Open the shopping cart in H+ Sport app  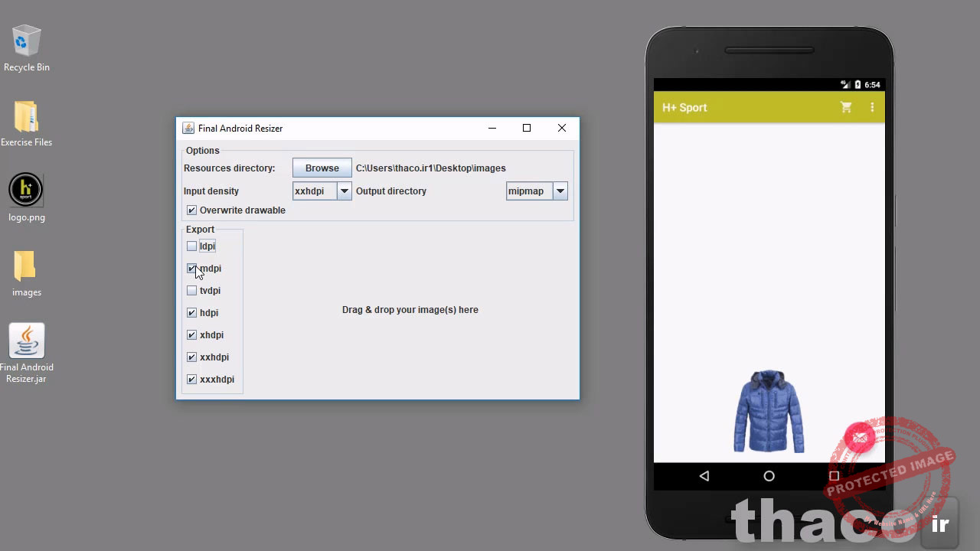(x=846, y=107)
